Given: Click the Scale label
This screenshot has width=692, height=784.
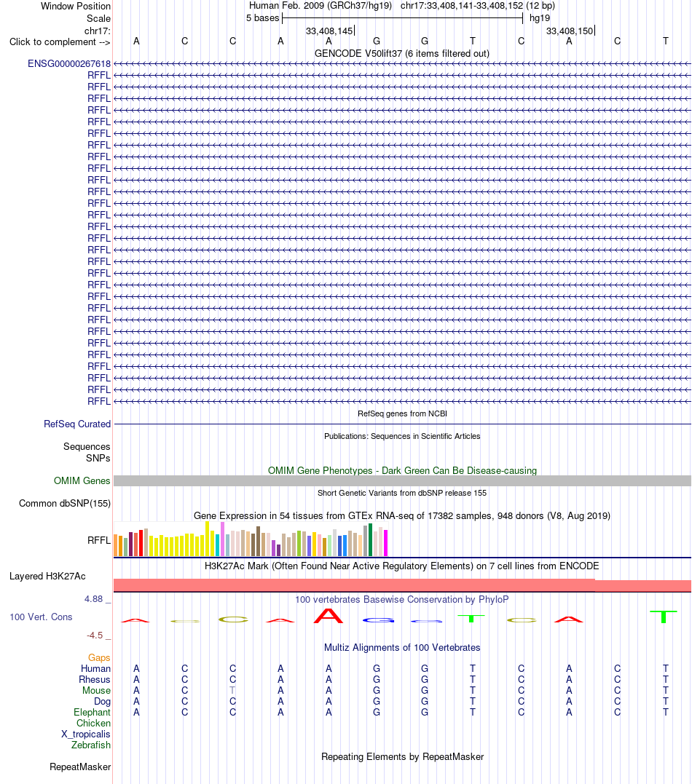Looking at the screenshot, I should 98,18.
